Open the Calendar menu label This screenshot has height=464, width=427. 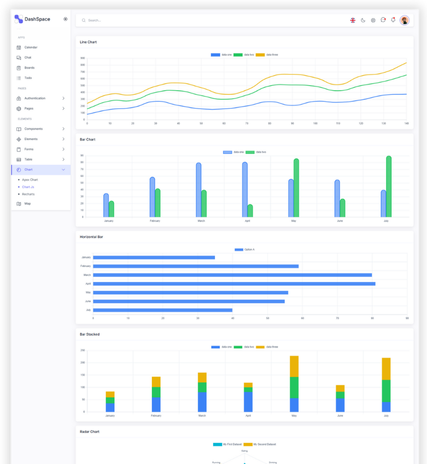(31, 47)
